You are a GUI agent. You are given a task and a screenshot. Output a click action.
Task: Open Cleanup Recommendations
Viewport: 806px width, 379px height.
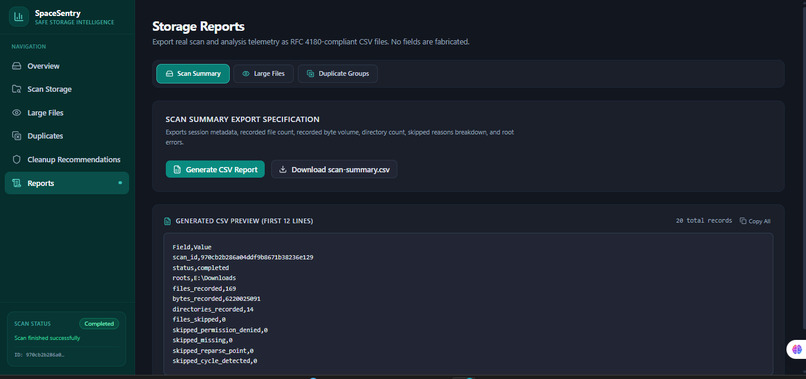(67, 159)
